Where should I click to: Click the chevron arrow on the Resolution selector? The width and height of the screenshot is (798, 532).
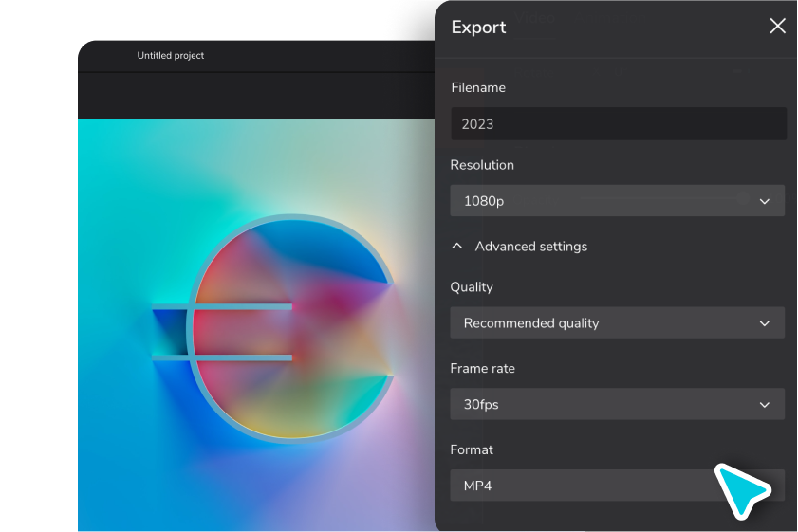pyautogui.click(x=765, y=201)
